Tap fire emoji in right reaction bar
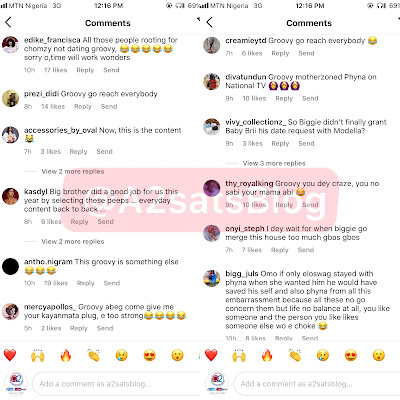This screenshot has height=400, width=400. pyautogui.click(x=267, y=355)
